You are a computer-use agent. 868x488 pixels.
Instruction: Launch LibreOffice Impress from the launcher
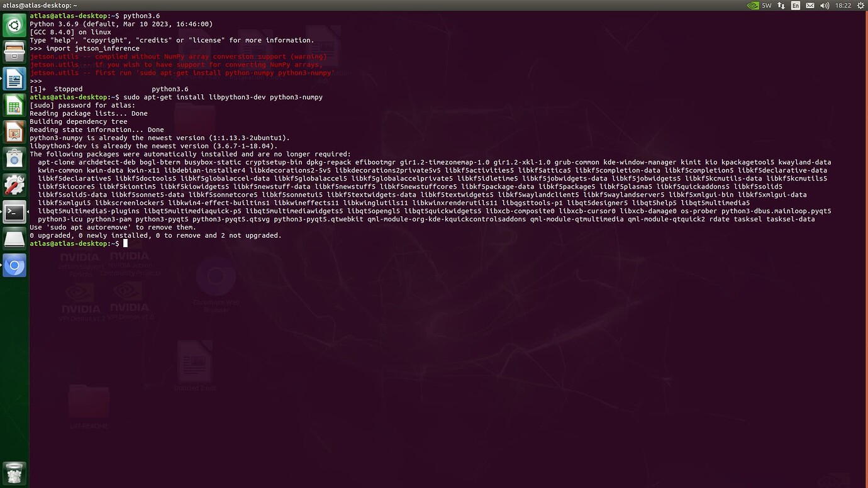(x=14, y=131)
